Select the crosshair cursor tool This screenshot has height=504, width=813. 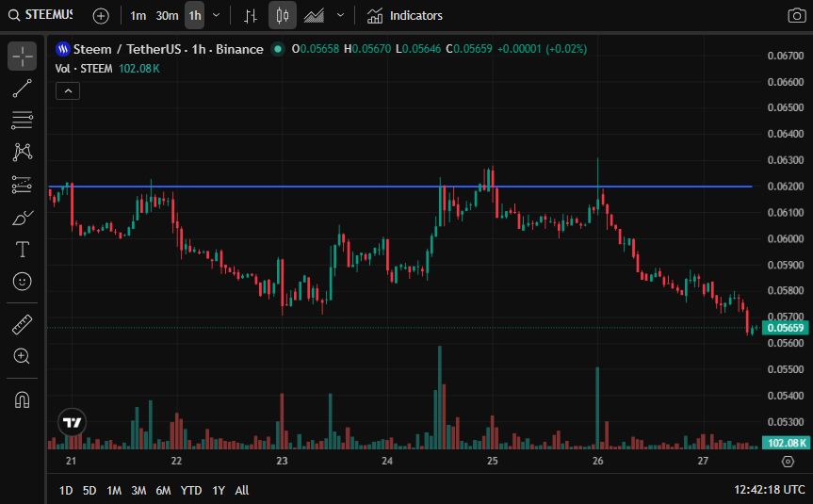(23, 56)
